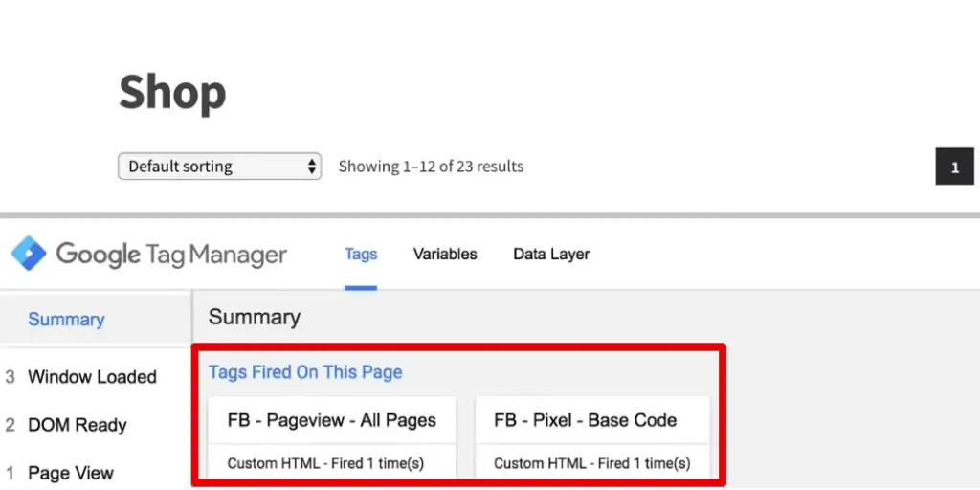Click the Google Tag Manager title text
980x490 pixels.
click(x=171, y=255)
